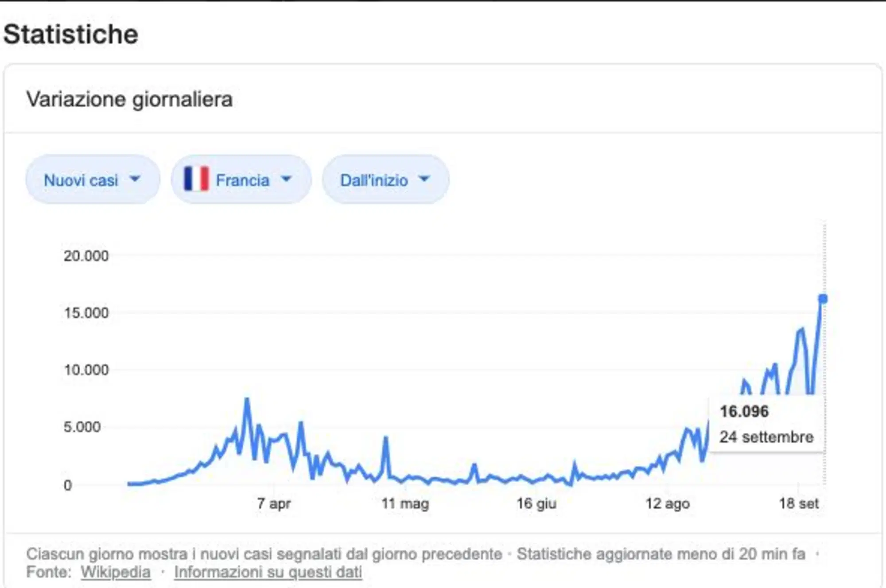886x588 pixels.
Task: Click the Variazione giornaliera card title
Action: [129, 99]
